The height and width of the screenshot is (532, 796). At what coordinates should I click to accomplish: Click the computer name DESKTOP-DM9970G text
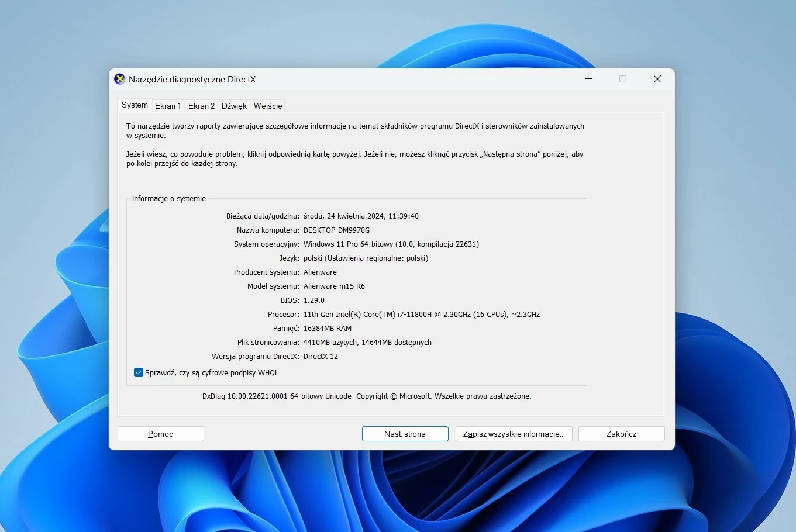click(336, 230)
